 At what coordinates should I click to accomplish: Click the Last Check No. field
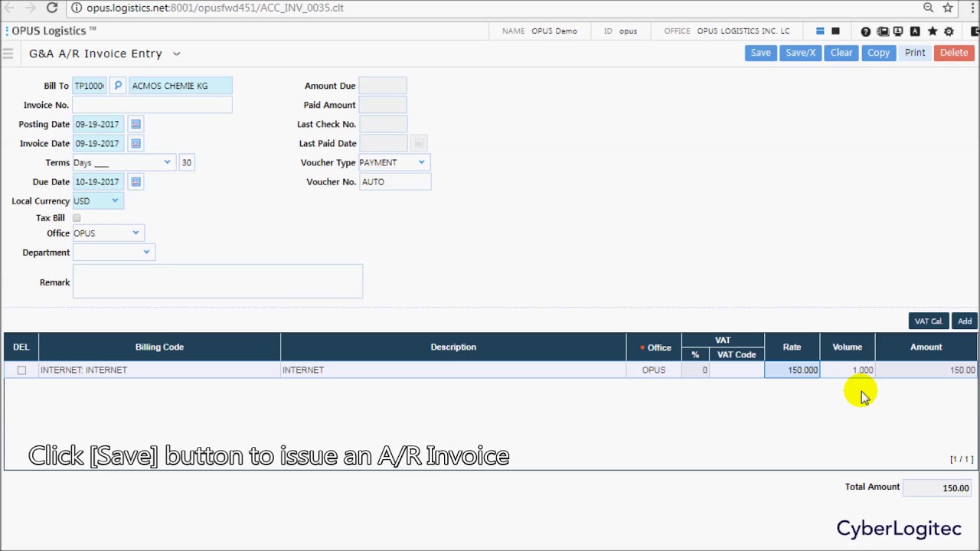point(382,124)
